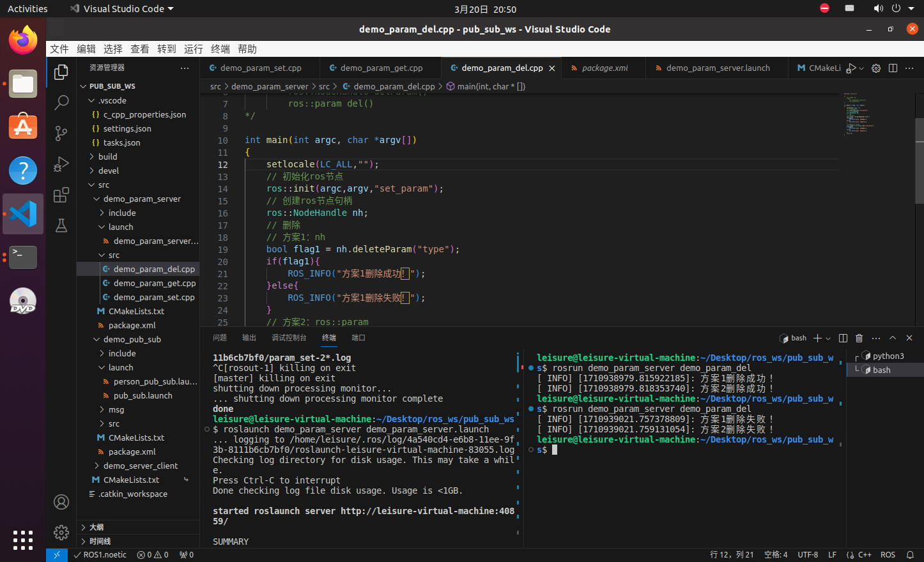
Task: Close the terminal panel
Action: click(x=909, y=338)
